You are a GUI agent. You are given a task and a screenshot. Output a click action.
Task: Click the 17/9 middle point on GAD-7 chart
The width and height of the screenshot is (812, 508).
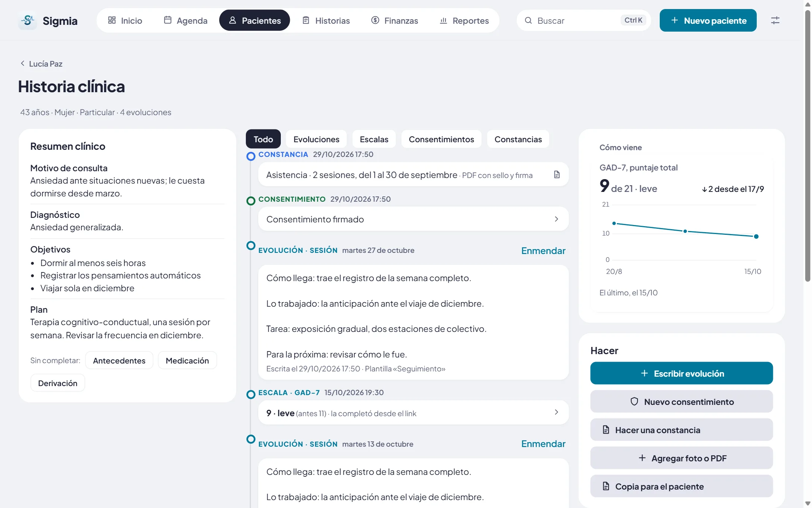[x=685, y=231]
